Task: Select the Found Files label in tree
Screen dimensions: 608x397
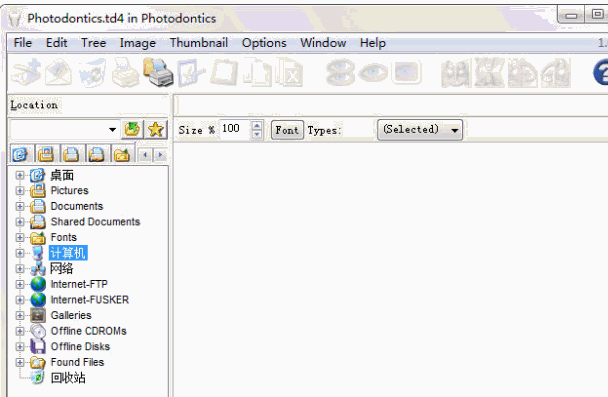Action: point(77,362)
